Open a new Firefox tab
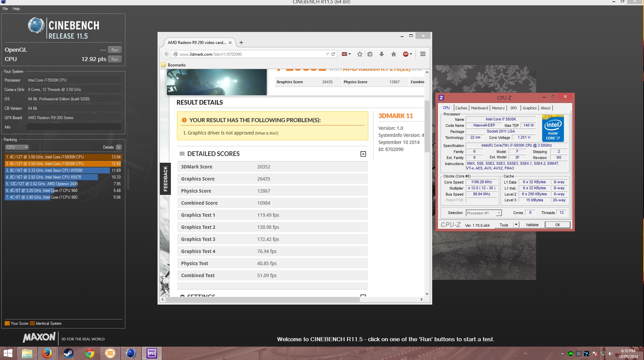Screen dimensions: 644x360 tap(241, 43)
